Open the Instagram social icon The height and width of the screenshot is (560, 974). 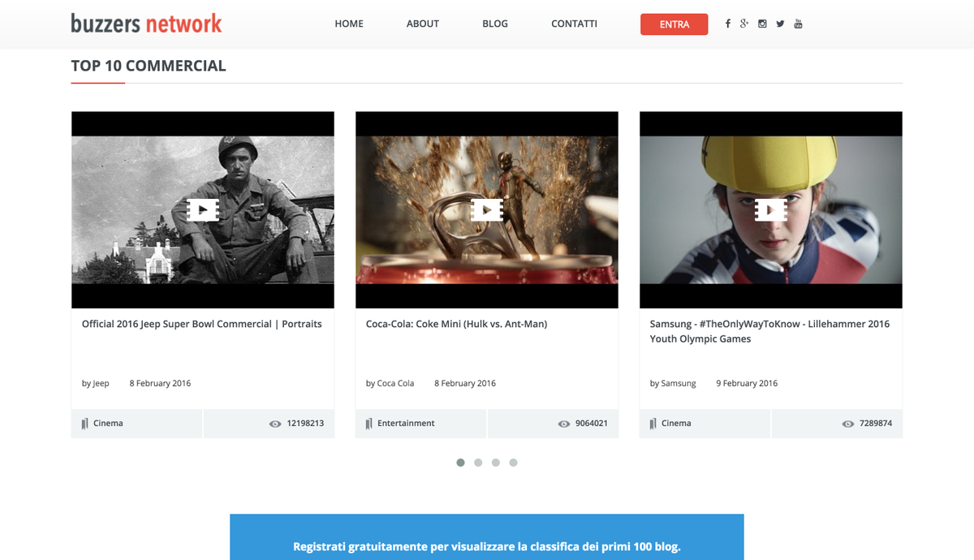tap(762, 24)
